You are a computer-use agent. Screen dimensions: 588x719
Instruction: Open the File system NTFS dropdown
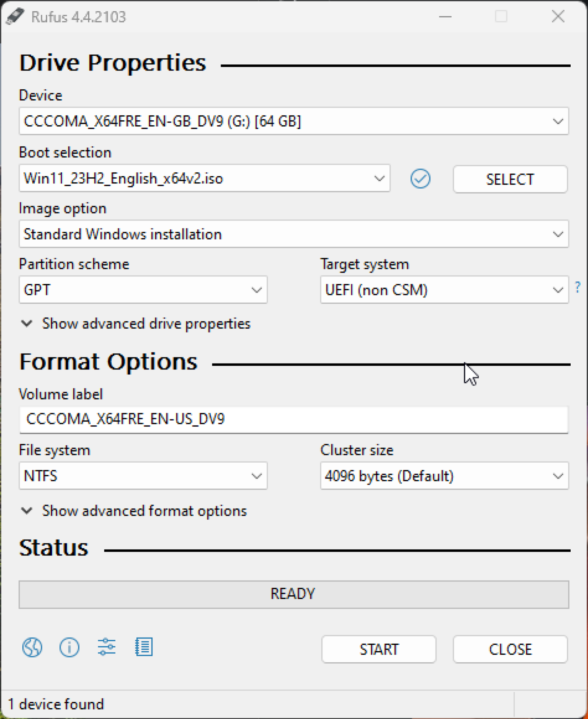[143, 476]
